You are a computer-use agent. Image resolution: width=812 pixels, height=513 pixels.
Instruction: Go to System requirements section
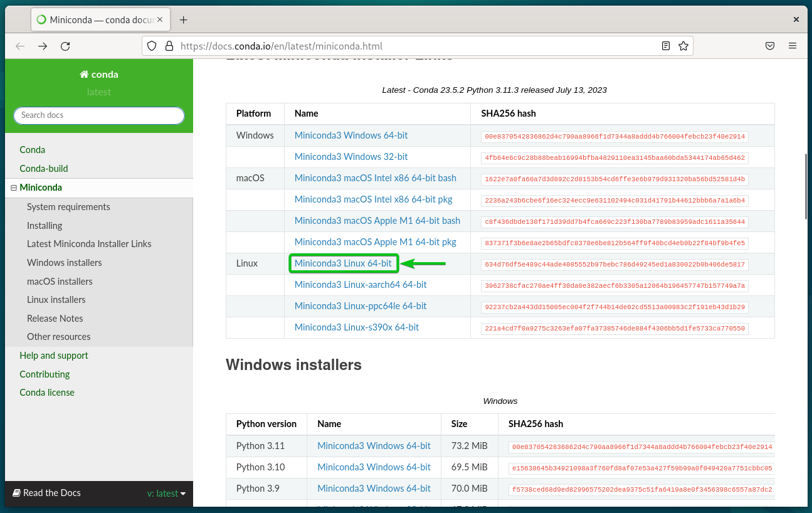click(x=68, y=207)
